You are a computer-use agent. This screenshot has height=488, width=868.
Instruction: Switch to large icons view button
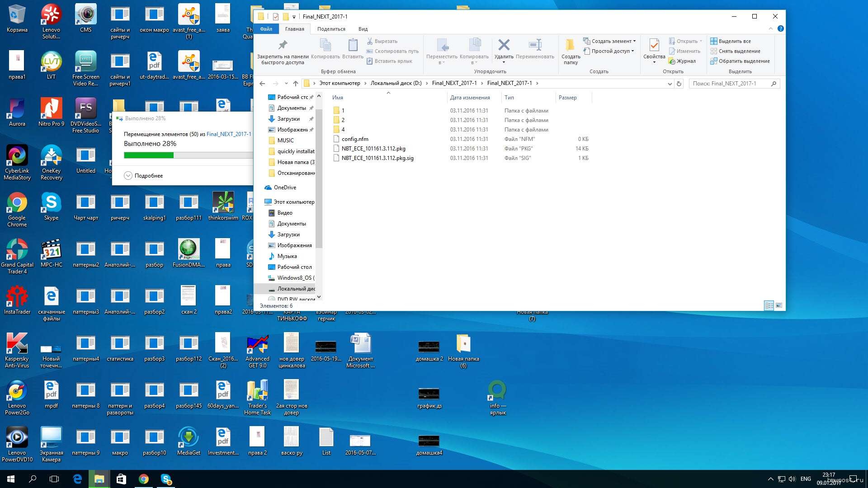(779, 306)
